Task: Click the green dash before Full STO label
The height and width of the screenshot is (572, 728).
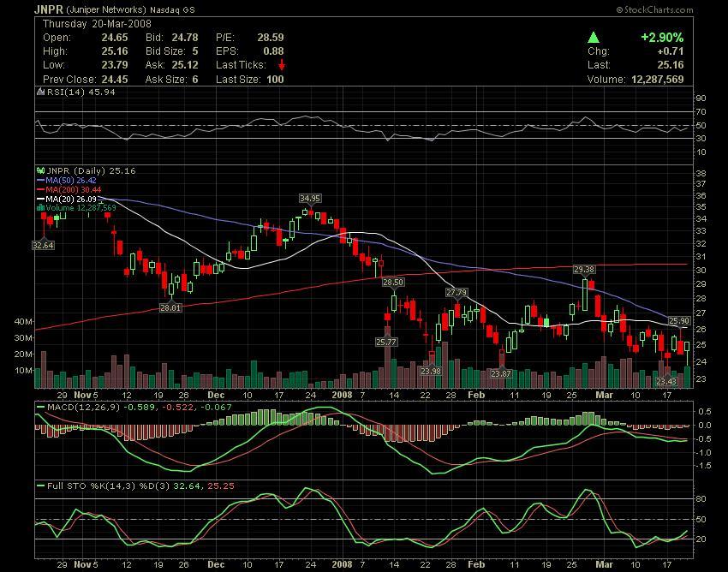Action: click(x=41, y=486)
